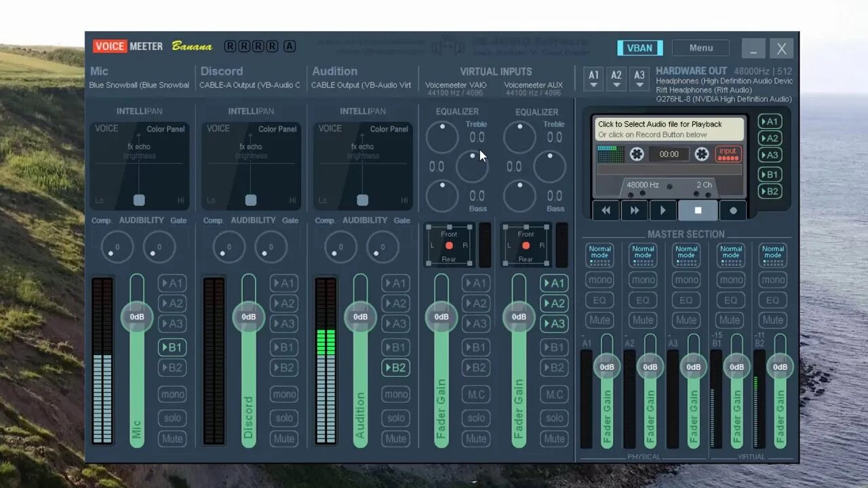Click the first R restart icon in title

(x=230, y=46)
